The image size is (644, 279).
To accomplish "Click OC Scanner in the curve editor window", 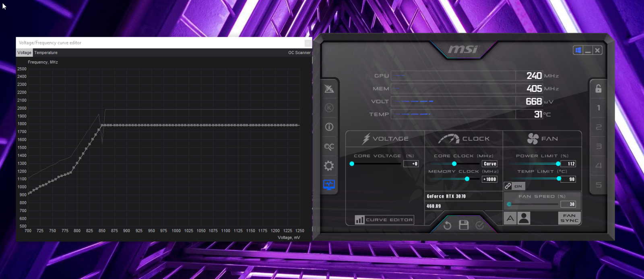I will pos(299,53).
